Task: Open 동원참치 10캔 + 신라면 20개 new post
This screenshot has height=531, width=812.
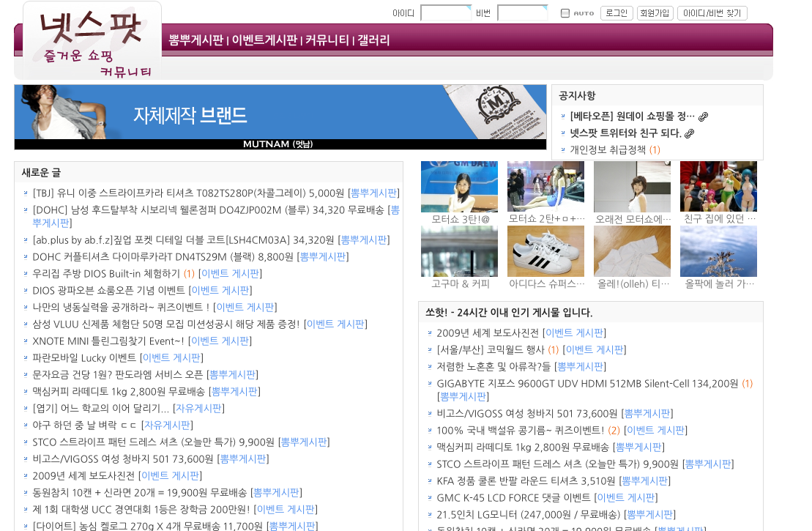Action: [139, 493]
